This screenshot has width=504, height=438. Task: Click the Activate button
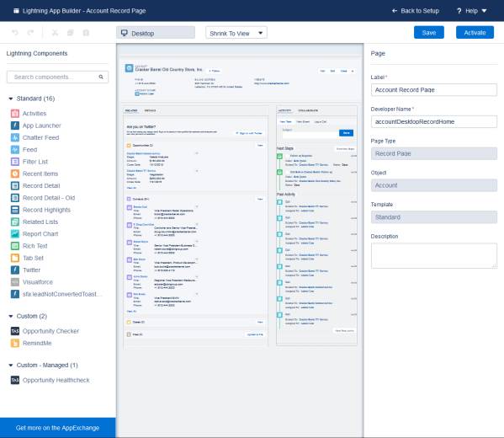475,33
